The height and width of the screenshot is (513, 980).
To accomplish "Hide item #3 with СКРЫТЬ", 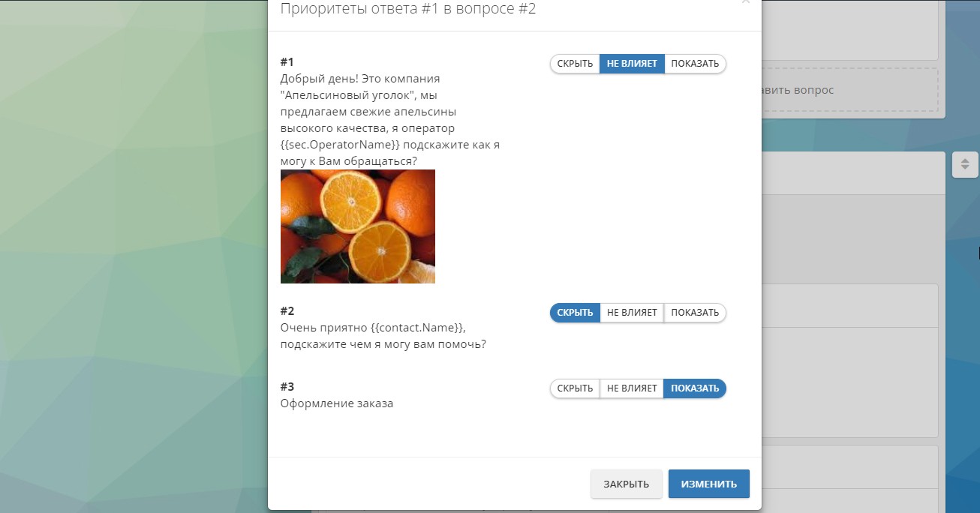I will click(x=575, y=388).
